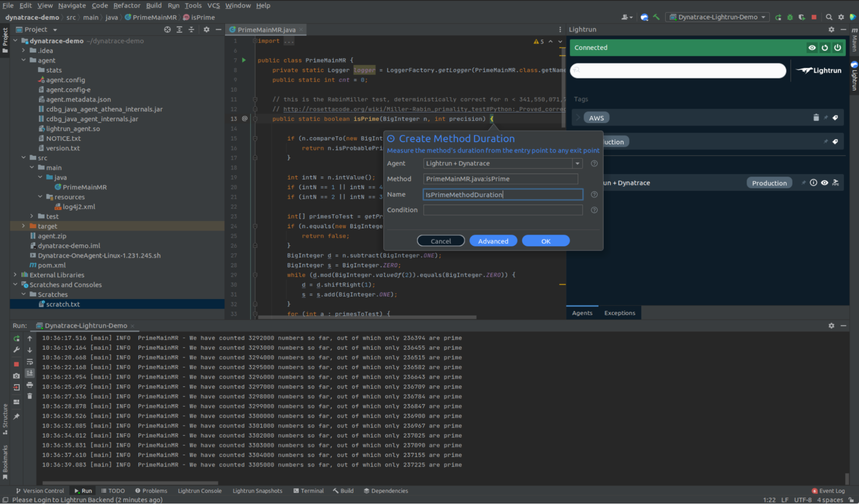Click help icon next to Condition field
The width and height of the screenshot is (859, 504).
(594, 210)
